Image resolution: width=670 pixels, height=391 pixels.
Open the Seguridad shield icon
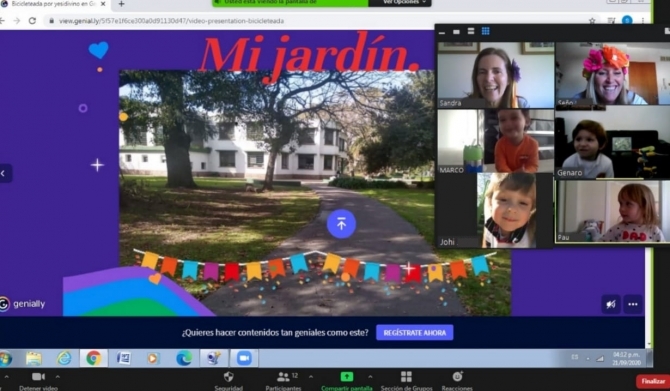(x=229, y=376)
